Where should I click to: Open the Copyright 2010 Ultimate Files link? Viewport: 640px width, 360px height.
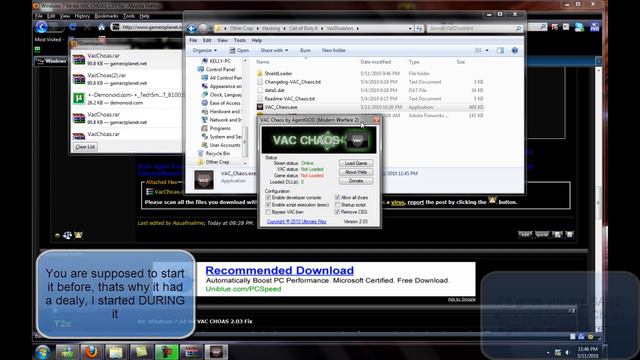296,222
